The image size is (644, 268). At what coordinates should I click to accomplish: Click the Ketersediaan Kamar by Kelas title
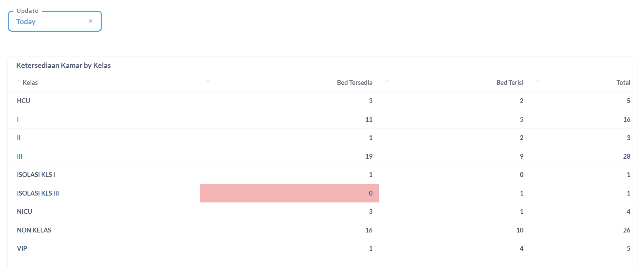click(63, 66)
